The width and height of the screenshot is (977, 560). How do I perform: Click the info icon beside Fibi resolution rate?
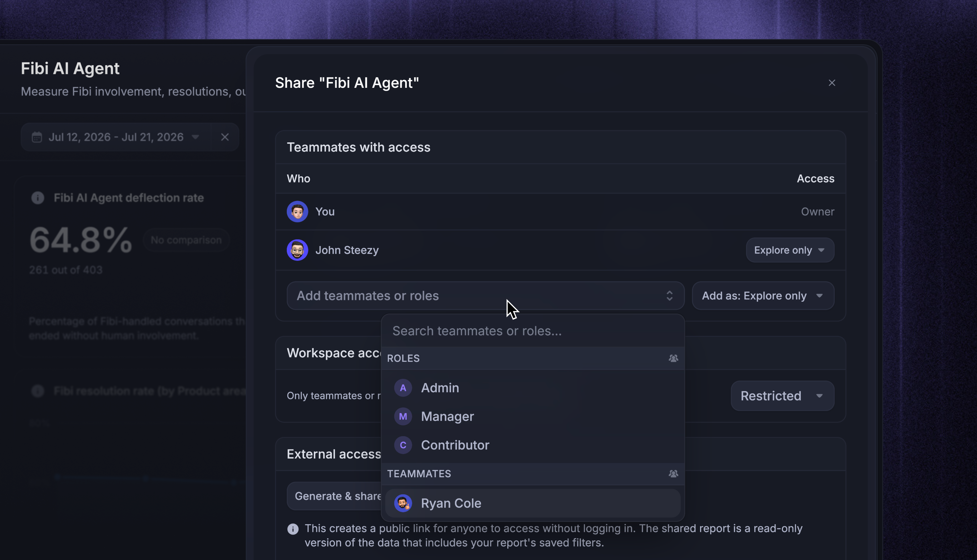[38, 391]
